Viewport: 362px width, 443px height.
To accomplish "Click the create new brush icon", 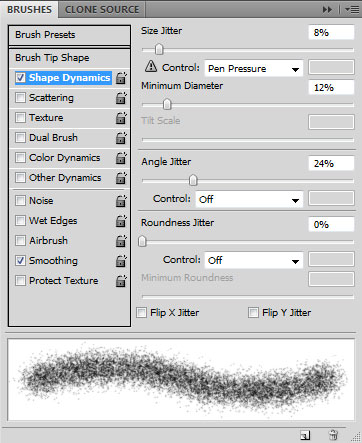I will click(x=305, y=435).
